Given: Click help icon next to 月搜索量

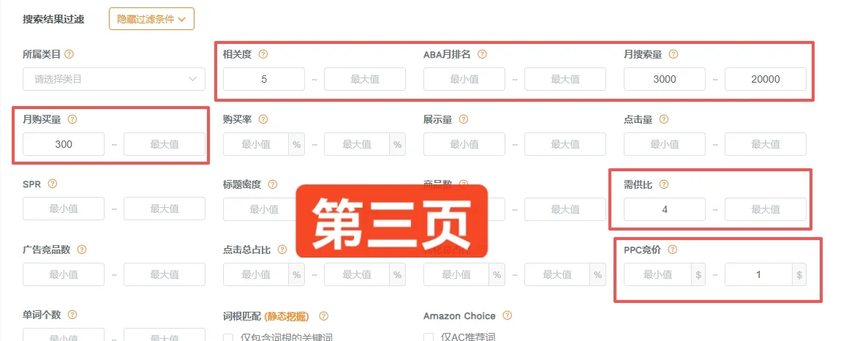Looking at the screenshot, I should tap(673, 54).
